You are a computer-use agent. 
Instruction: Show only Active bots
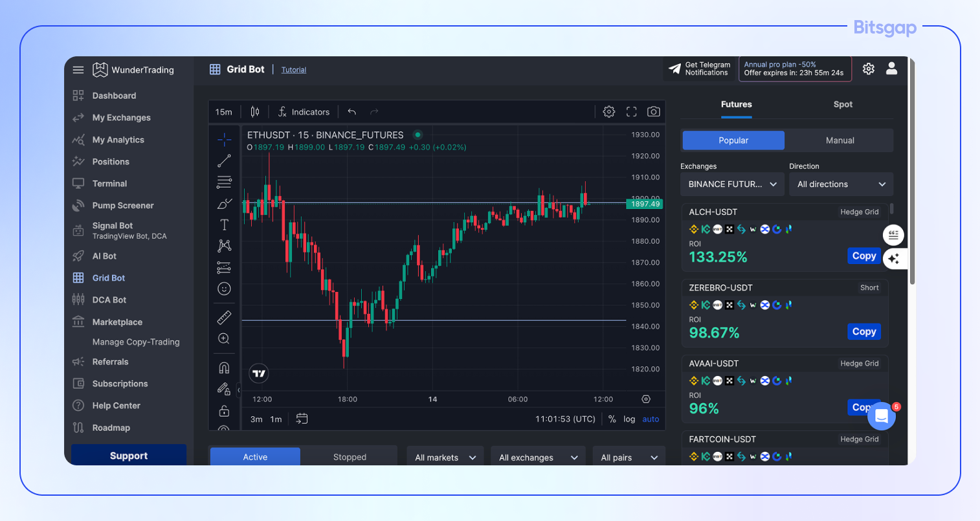254,456
